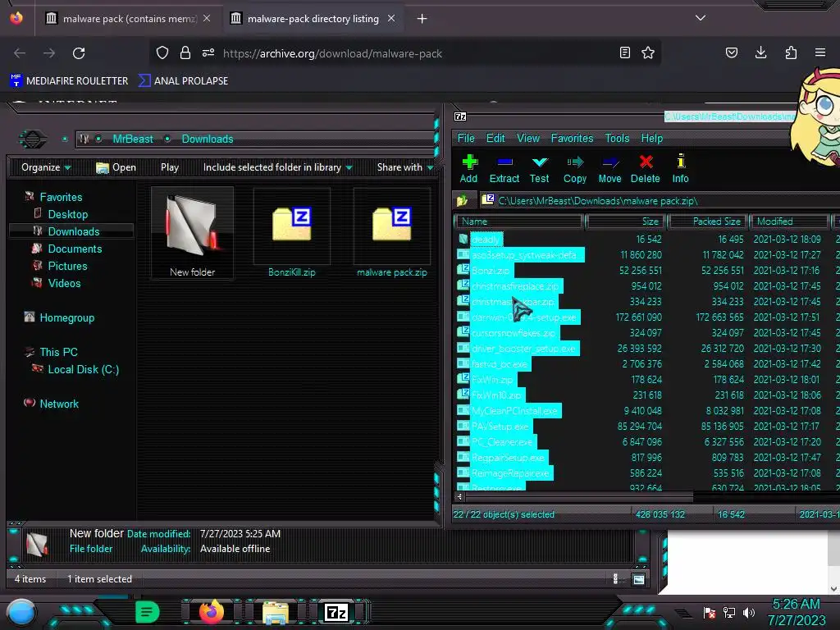Select the New folder thumbnail

coord(192,233)
